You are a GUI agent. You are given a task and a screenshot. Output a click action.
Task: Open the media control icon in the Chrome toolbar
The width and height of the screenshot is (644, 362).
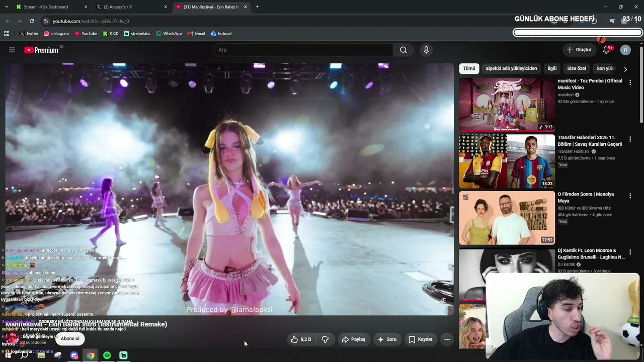coord(612,21)
